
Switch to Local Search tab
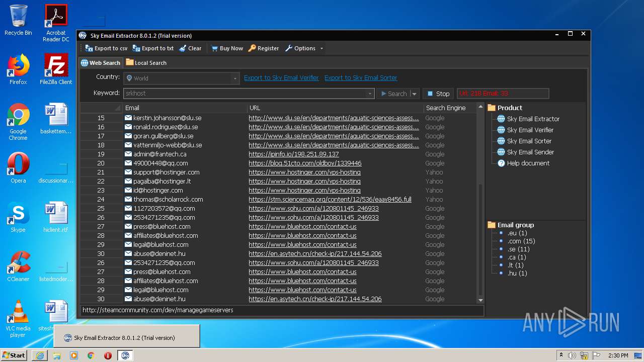pos(146,63)
